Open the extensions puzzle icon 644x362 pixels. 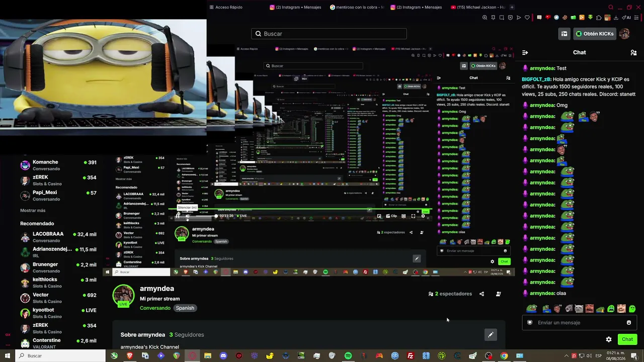(x=599, y=18)
